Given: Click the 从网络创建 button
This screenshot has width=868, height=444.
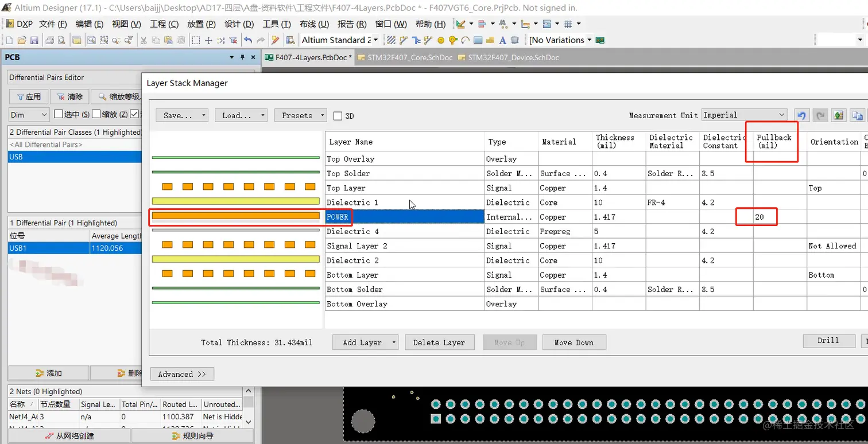Looking at the screenshot, I should click(x=69, y=436).
